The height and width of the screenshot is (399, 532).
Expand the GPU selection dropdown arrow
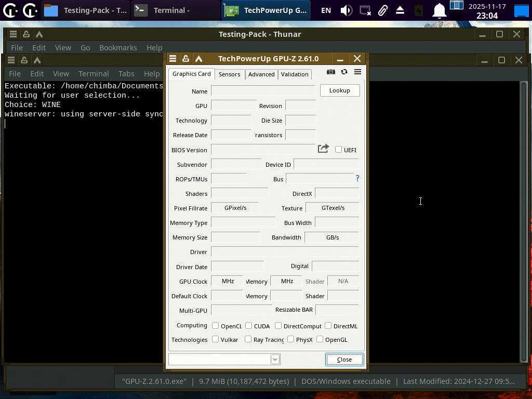[275, 360]
